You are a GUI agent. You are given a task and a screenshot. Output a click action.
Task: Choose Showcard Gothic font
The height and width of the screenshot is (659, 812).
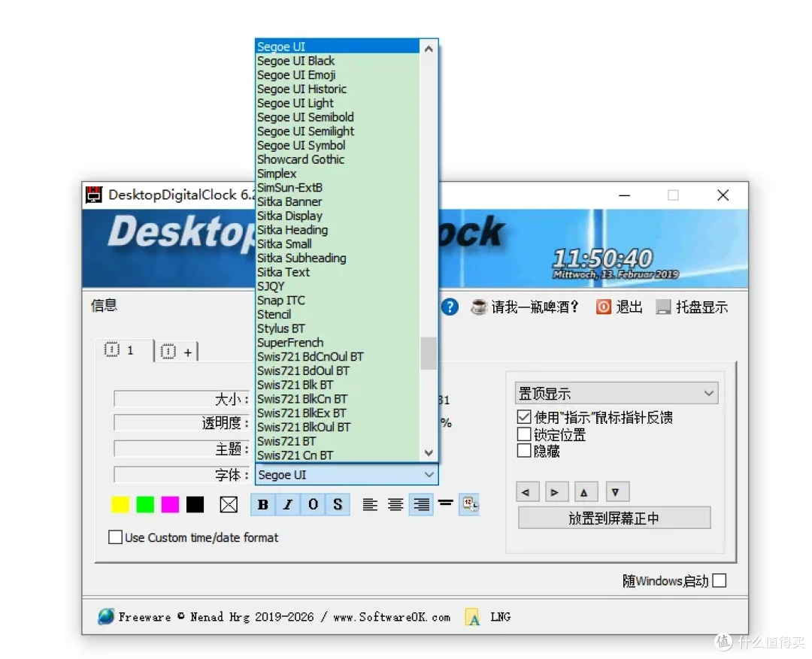338,159
